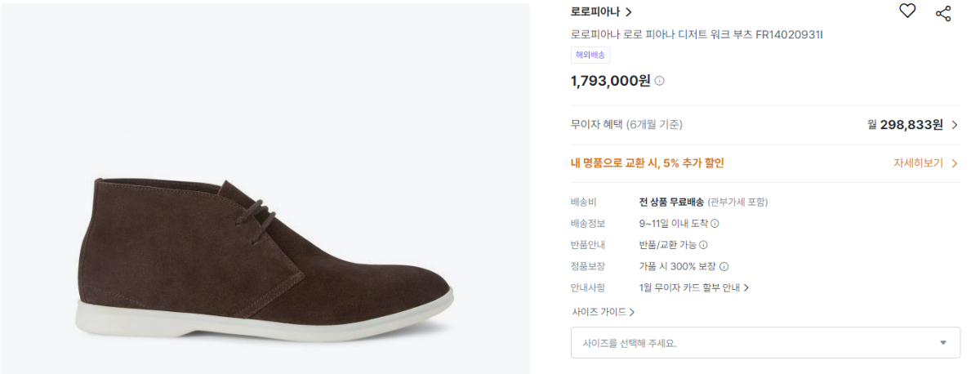This screenshot has height=374, width=980.
Task: Click the info icon beside the 1,793,000원 price
Action: [660, 81]
